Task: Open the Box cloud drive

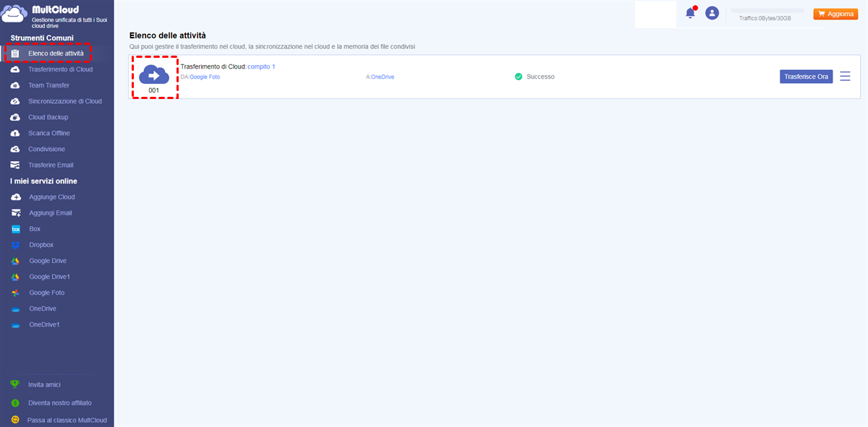Action: 35,229
